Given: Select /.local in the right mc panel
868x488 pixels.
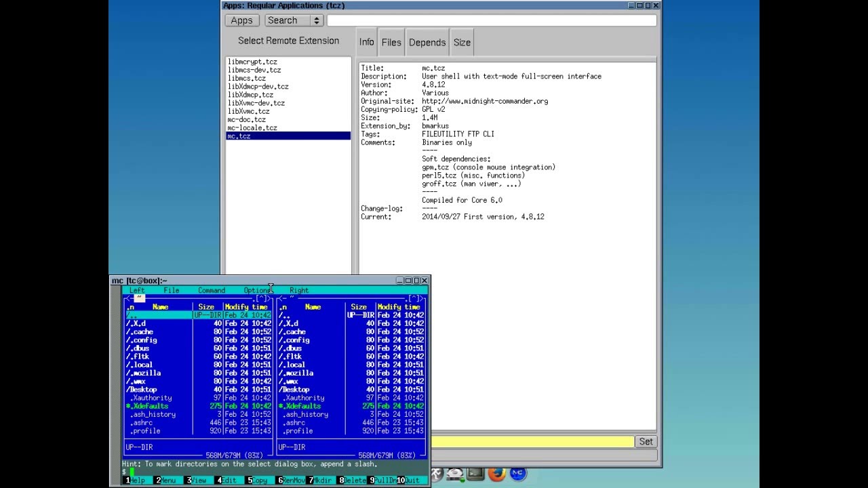Looking at the screenshot, I should click(351, 365).
